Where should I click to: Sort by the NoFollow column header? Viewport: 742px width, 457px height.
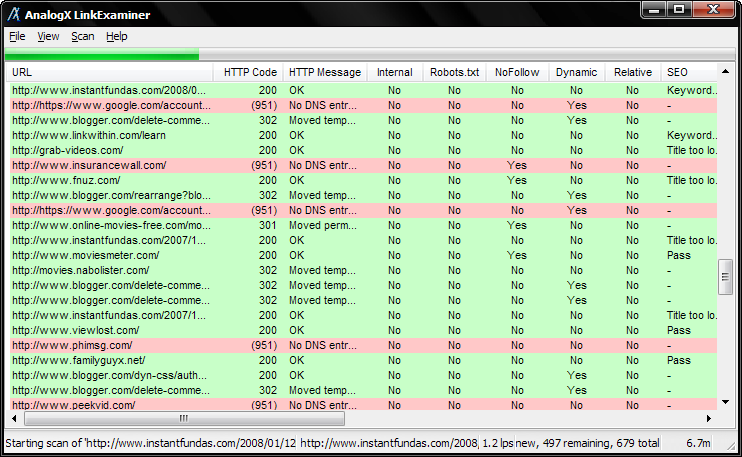point(517,72)
